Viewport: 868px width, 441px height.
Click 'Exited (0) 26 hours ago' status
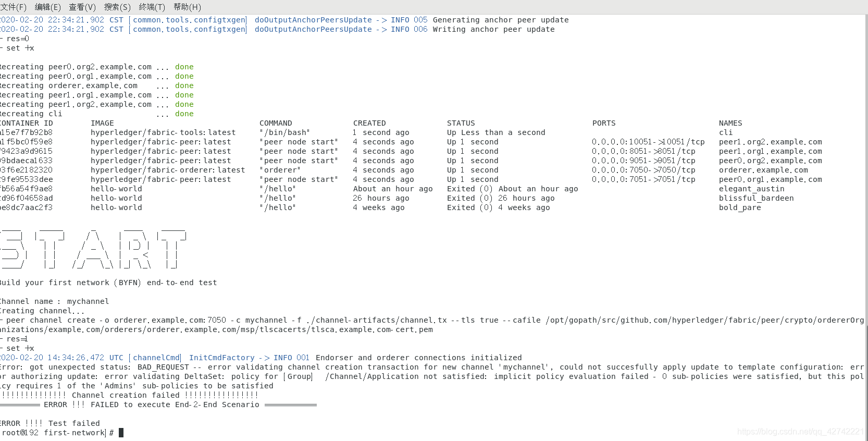pyautogui.click(x=501, y=198)
